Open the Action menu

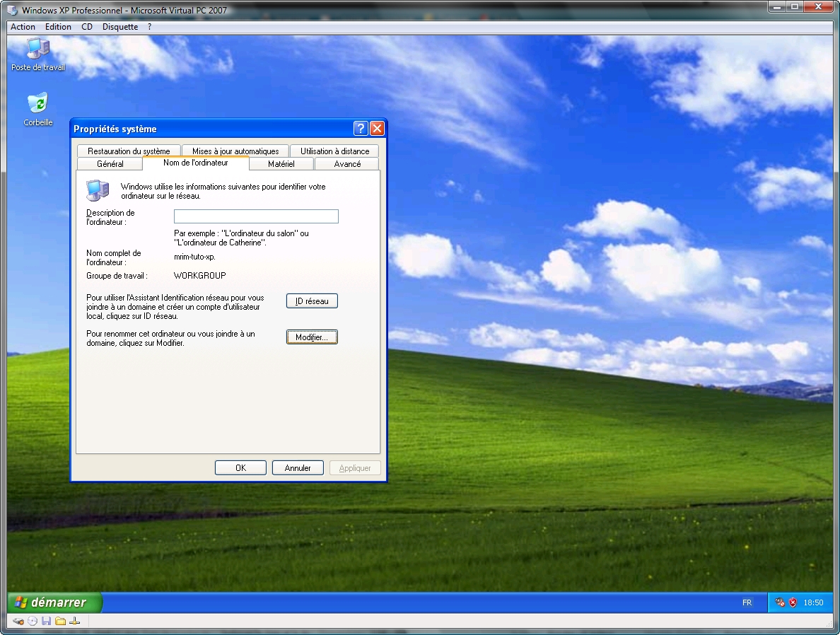[x=23, y=27]
